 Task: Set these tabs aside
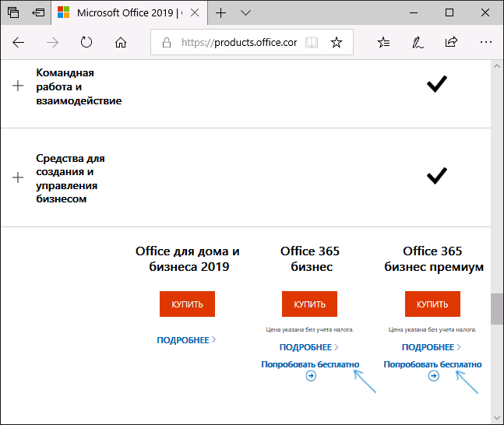38,12
